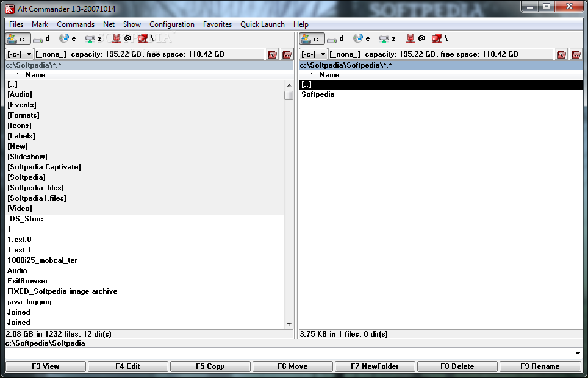
Task: Open the Mark menu
Action: click(40, 24)
